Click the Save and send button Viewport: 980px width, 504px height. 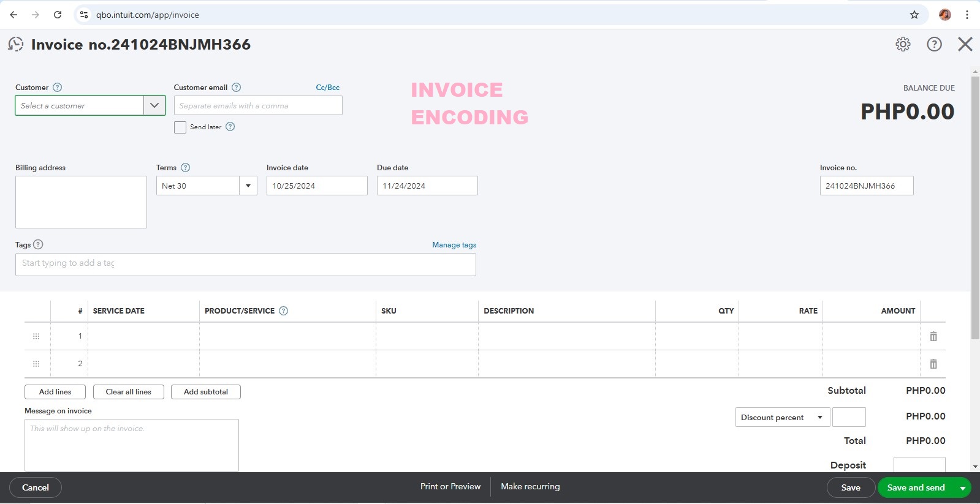point(916,487)
